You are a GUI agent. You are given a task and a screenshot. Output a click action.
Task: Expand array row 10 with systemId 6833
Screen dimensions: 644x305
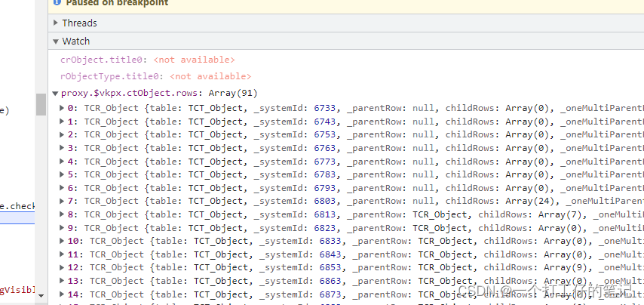[x=62, y=241]
